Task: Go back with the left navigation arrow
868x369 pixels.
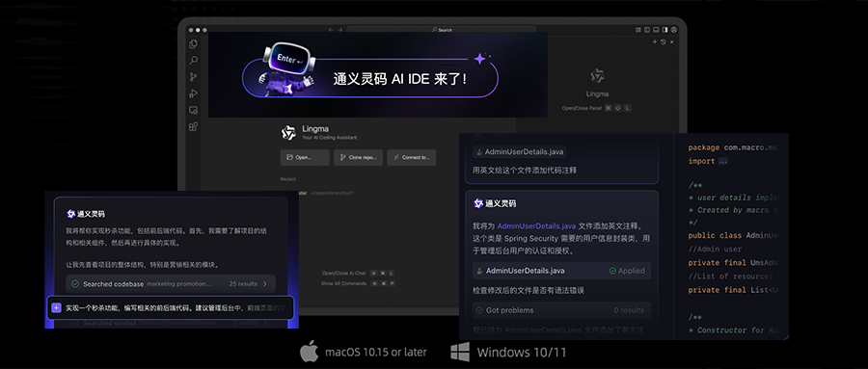Action: (331, 30)
